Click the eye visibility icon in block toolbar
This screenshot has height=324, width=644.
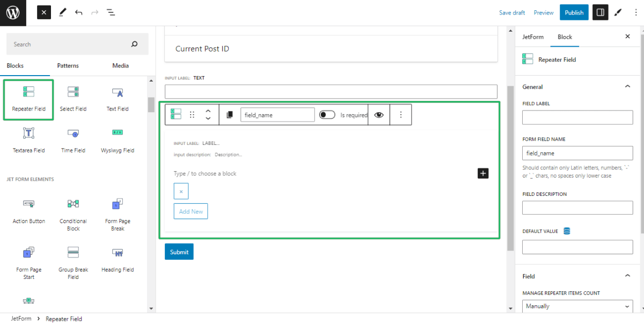(378, 114)
